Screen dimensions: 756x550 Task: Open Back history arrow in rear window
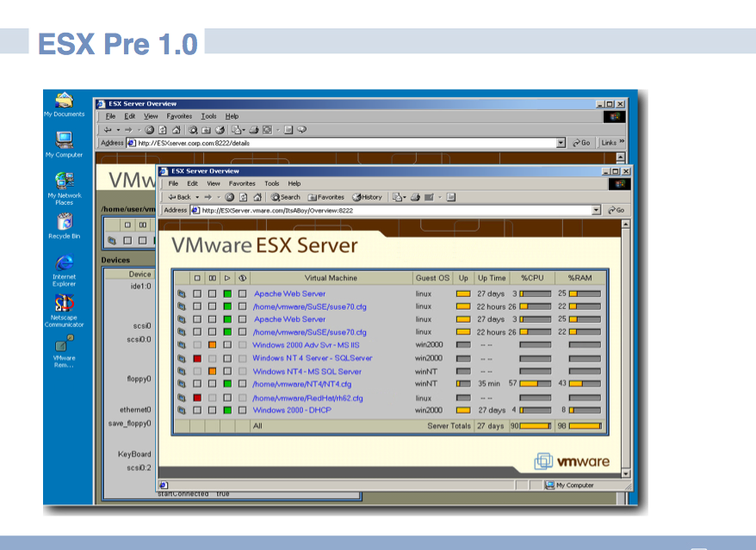[118, 130]
